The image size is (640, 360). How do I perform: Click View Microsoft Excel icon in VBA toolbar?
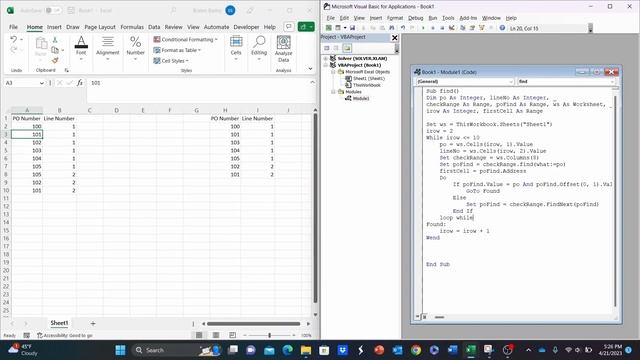(x=328, y=28)
